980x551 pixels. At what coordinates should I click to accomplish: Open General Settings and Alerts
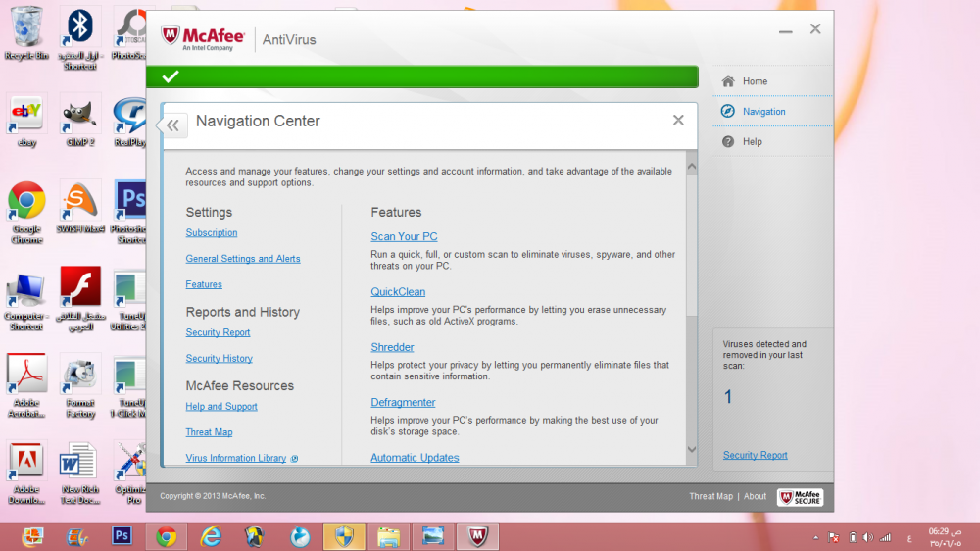coord(243,259)
